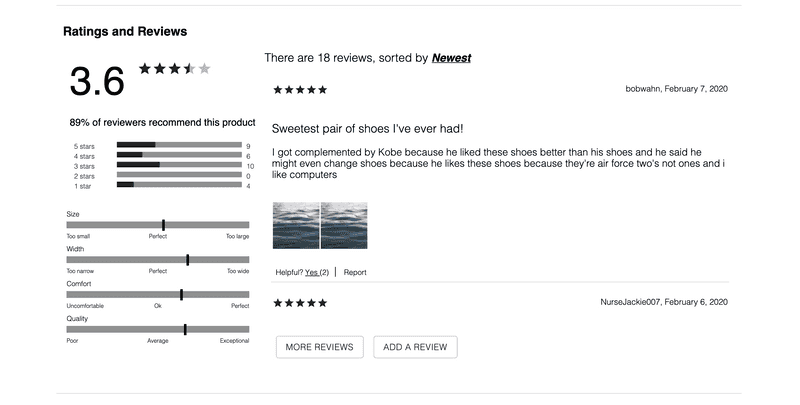Open the second review photo thumbnail

[344, 225]
